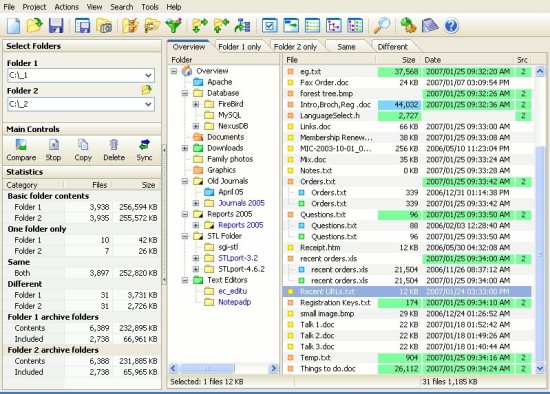The height and width of the screenshot is (394, 550).
Task: Click the Category column header in Statistics
Action: pos(34,185)
